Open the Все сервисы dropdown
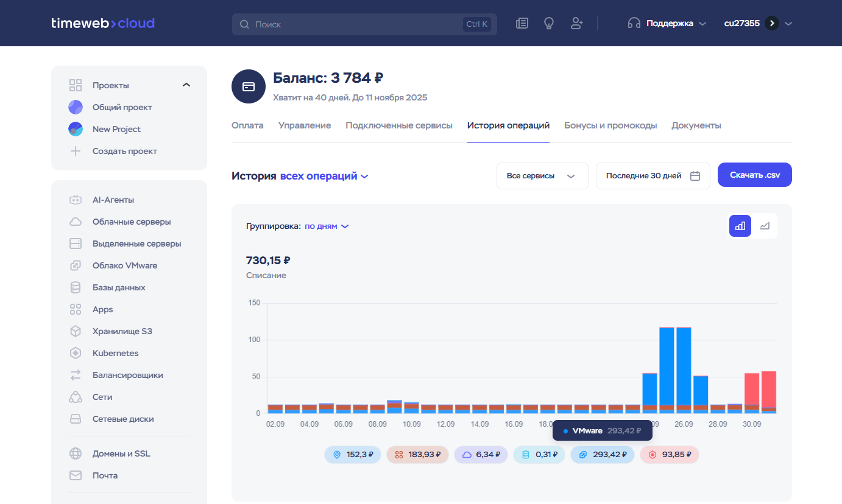The image size is (842, 504). click(x=542, y=176)
